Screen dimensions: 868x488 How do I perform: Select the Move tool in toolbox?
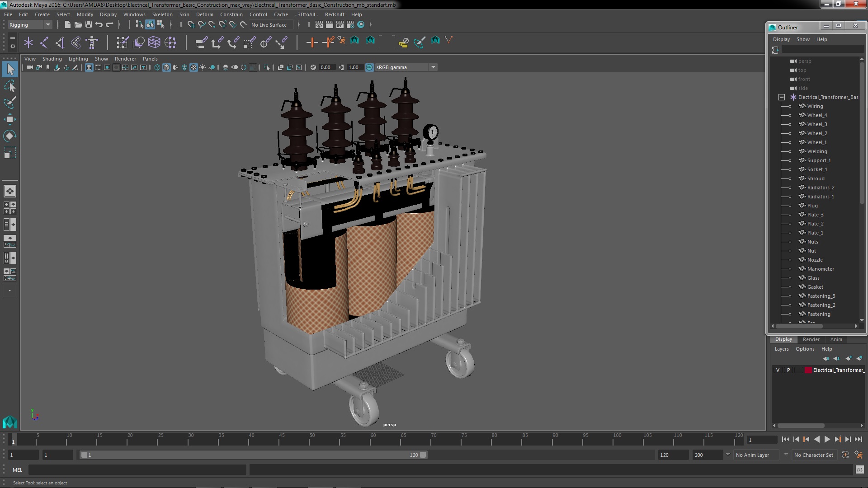9,119
